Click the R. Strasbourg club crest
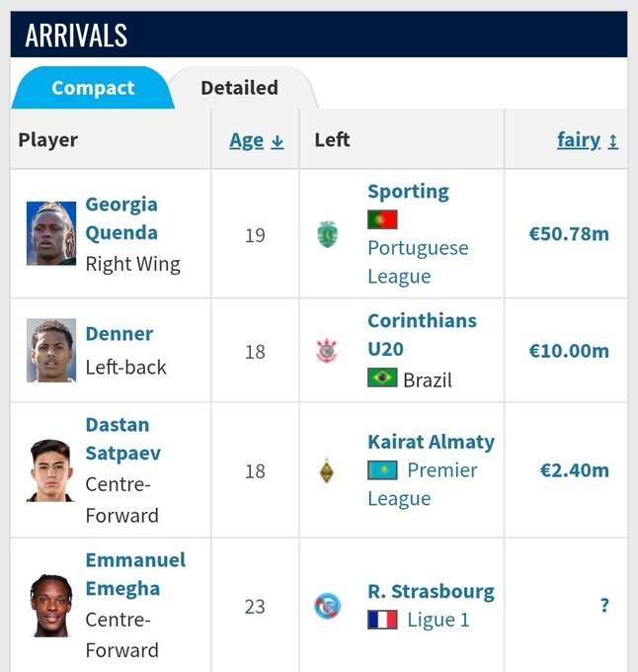 328,606
